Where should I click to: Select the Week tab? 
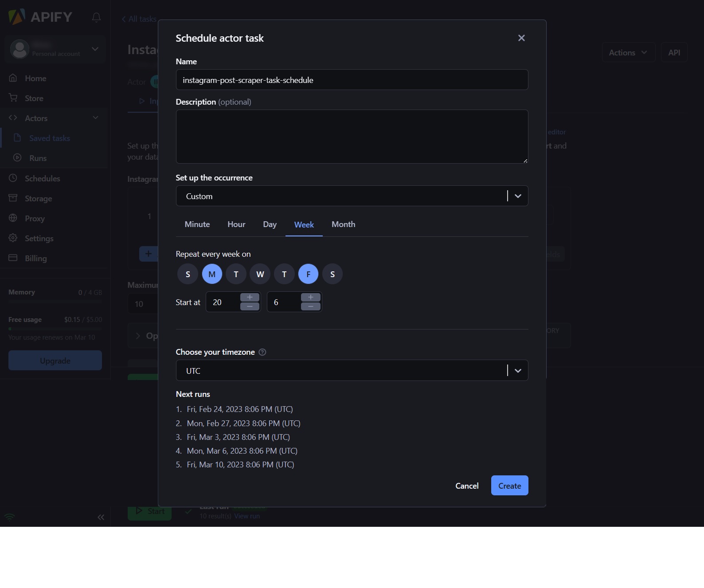[x=304, y=225]
